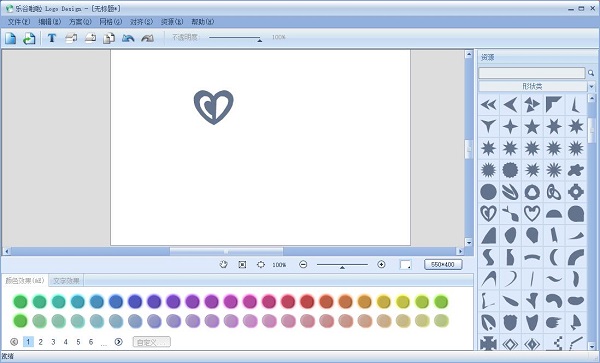Screen dimensions: 600x363
Task: Switch to the 颜色效果 tab
Action: 25,280
